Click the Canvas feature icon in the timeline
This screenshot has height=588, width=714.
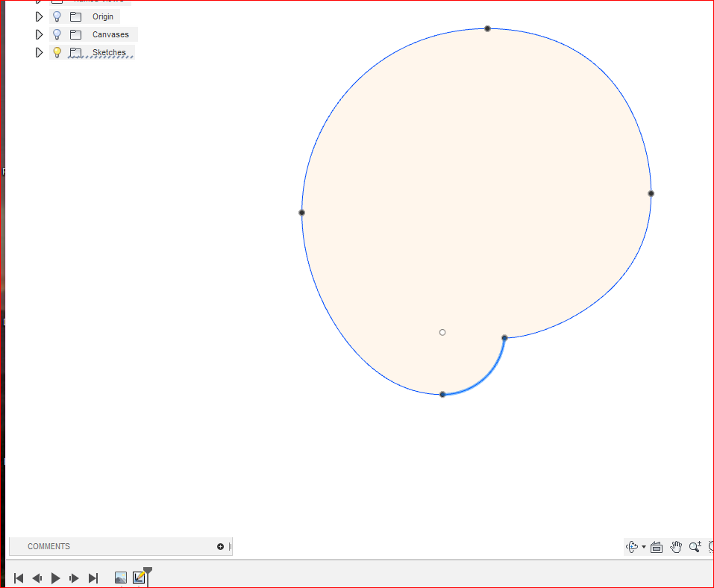point(121,577)
